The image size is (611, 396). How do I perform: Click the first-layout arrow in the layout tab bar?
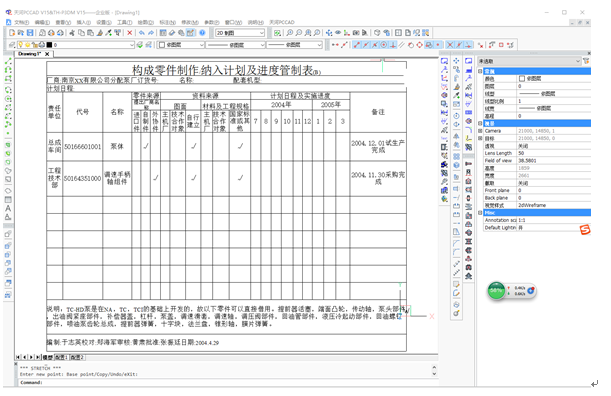click(18, 357)
